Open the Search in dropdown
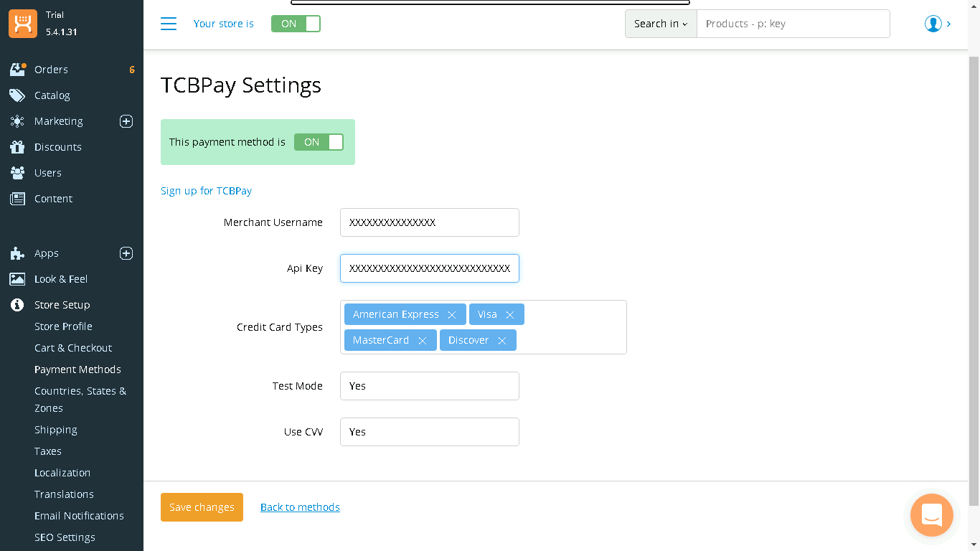Image resolution: width=980 pixels, height=551 pixels. [661, 24]
